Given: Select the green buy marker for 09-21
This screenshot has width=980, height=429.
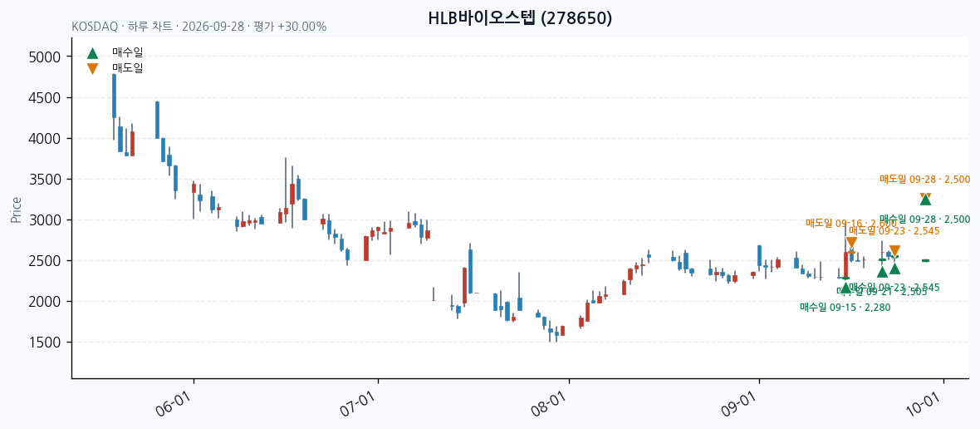Looking at the screenshot, I should point(883,271).
